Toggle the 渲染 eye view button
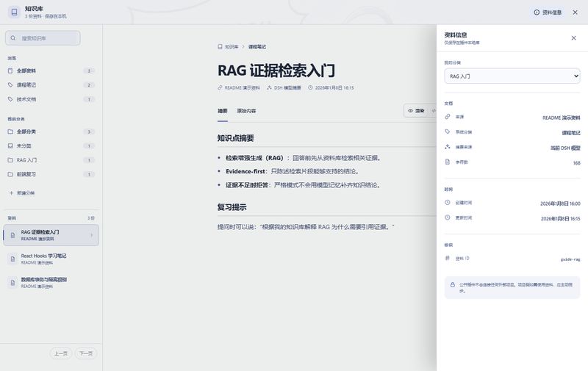 [x=416, y=111]
